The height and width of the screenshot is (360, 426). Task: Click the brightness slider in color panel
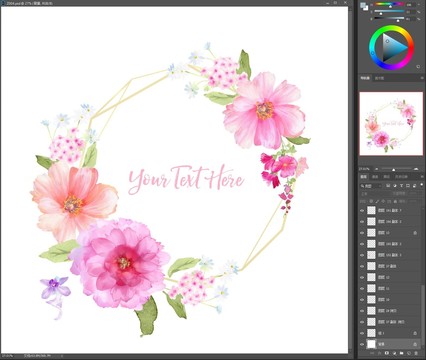coord(389,19)
